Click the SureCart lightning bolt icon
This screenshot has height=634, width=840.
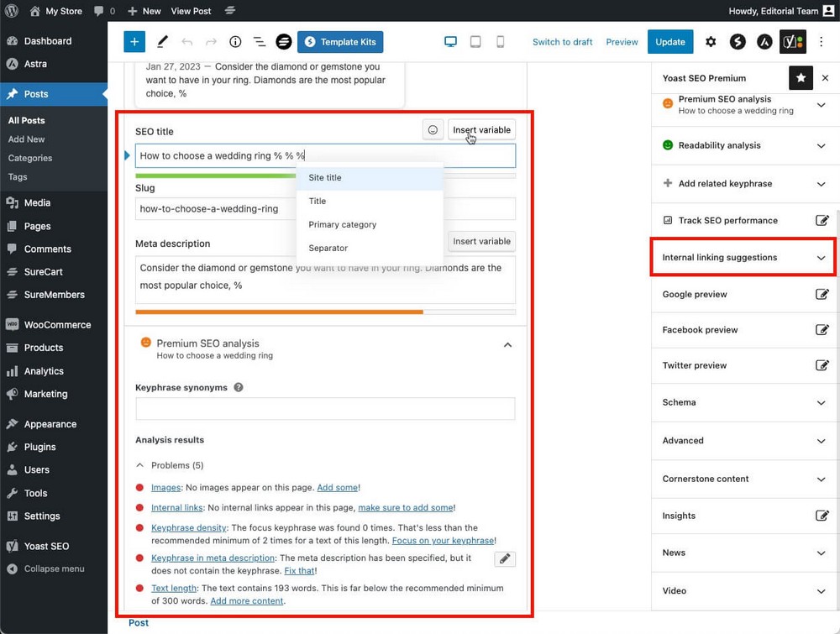coord(738,42)
